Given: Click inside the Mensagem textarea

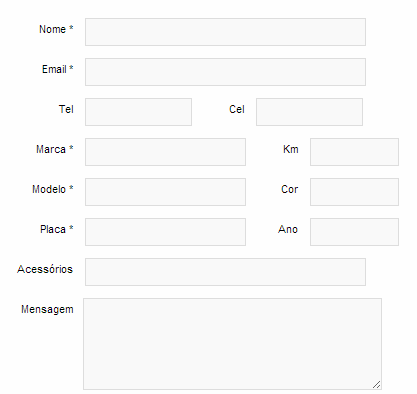Looking at the screenshot, I should 232,344.
